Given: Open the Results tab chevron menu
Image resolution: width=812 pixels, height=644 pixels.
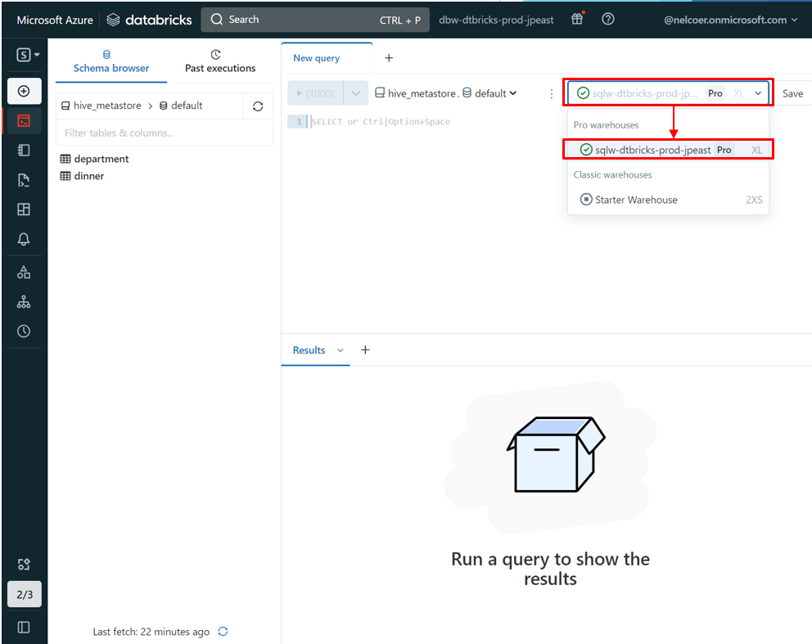Looking at the screenshot, I should click(341, 350).
